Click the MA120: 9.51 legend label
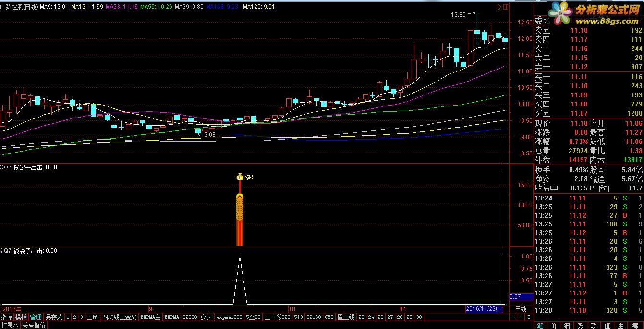The height and width of the screenshot is (329, 644). [x=259, y=7]
